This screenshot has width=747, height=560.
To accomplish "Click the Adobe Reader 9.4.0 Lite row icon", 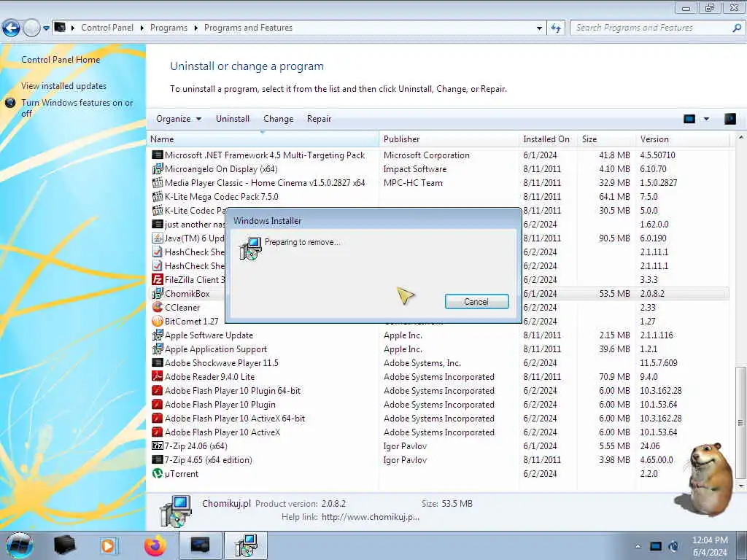I will pos(158,376).
